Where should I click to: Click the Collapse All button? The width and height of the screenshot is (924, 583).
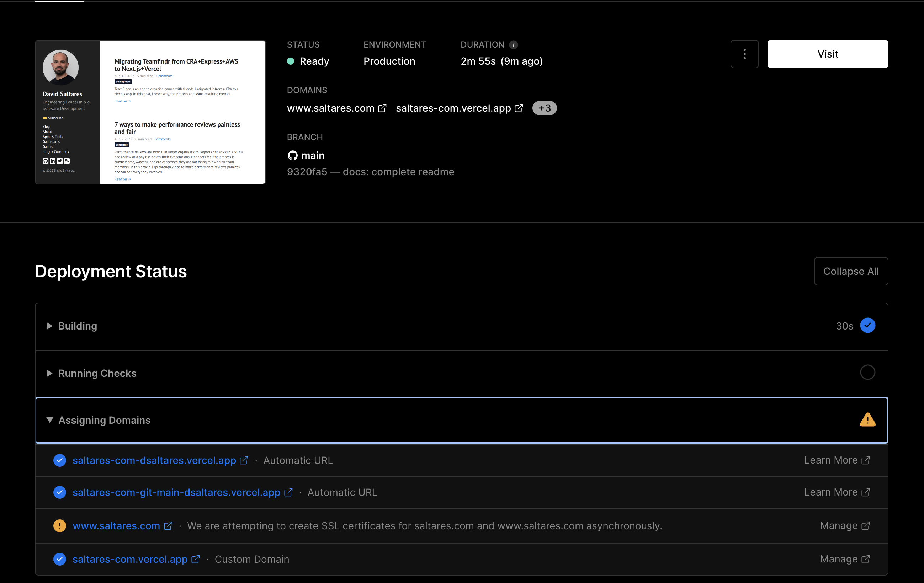pyautogui.click(x=851, y=271)
